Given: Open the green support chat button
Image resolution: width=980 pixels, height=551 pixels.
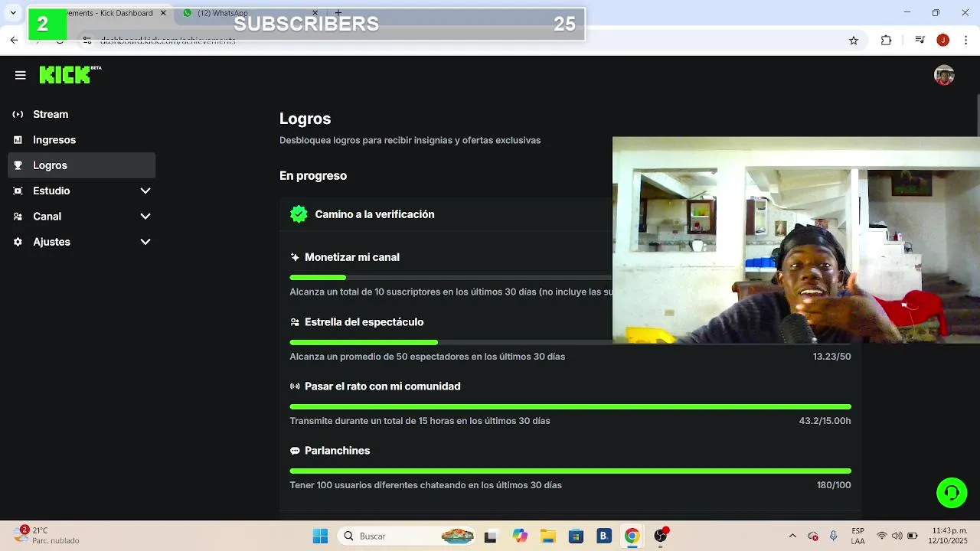Looking at the screenshot, I should (x=952, y=492).
